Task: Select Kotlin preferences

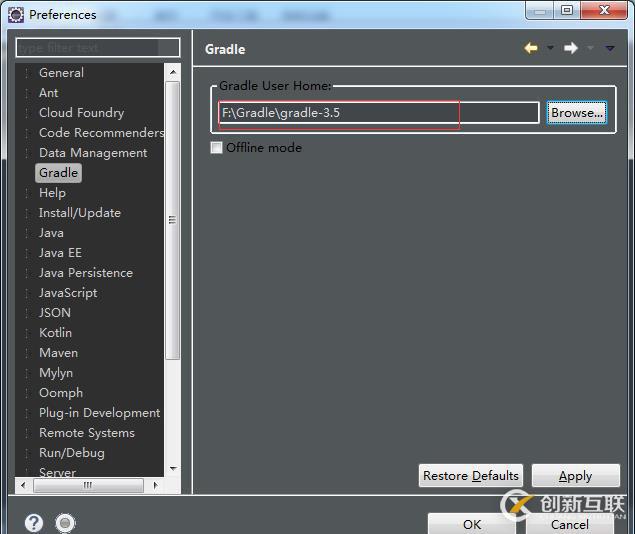Action: click(x=55, y=333)
